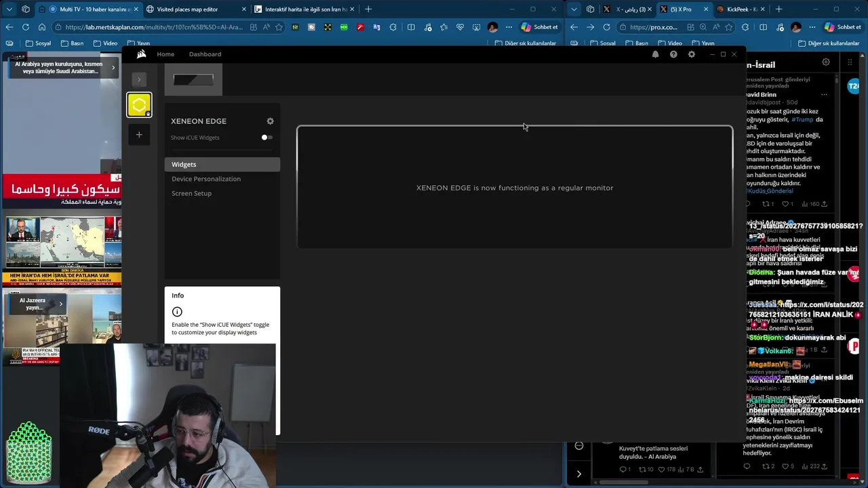Toggle split screen in right browser
This screenshot has width=868, height=488.
point(764,27)
